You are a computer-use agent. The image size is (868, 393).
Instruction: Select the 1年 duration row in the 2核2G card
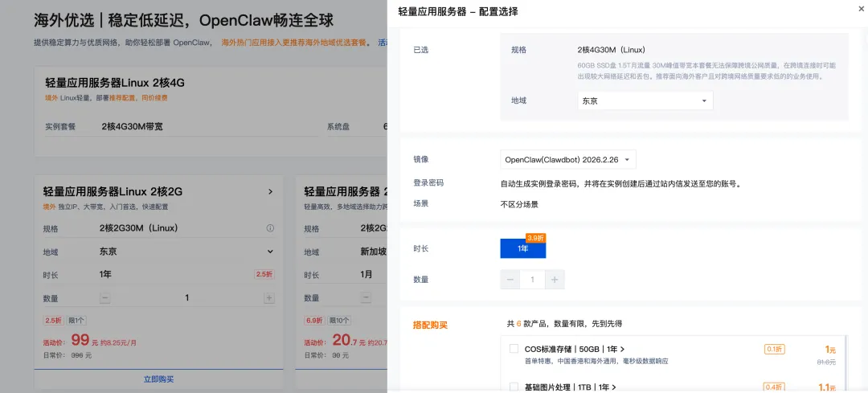click(x=186, y=275)
